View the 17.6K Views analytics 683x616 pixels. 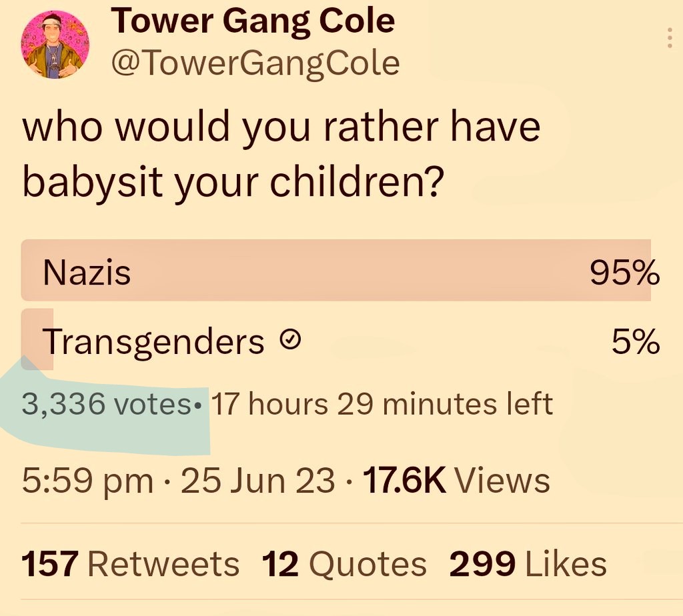coord(456,481)
